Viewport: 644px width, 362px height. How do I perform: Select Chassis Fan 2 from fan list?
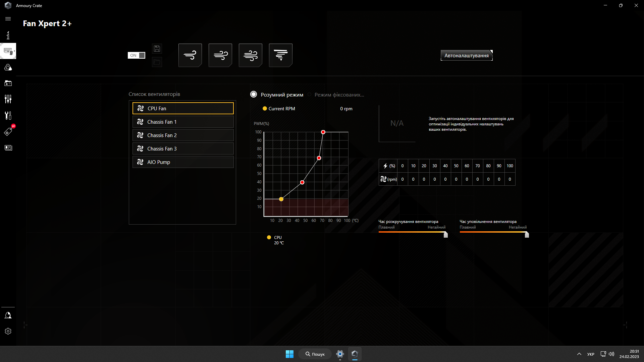[183, 135]
